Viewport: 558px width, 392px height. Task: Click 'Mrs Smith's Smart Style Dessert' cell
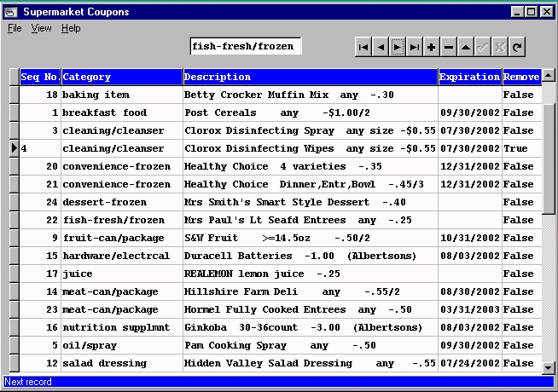[x=311, y=202]
